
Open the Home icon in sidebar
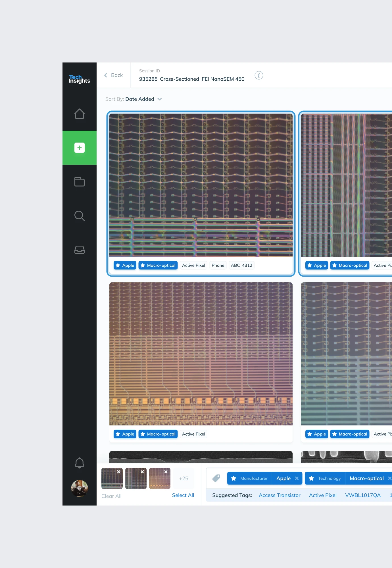pyautogui.click(x=79, y=114)
